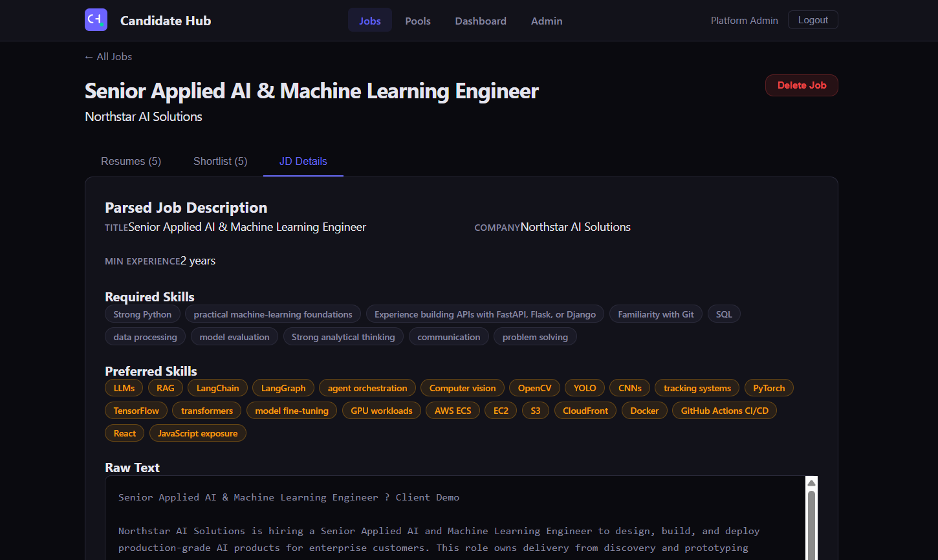Image resolution: width=938 pixels, height=560 pixels.
Task: Click the PyTorch preferred skill chip
Action: [x=769, y=388]
